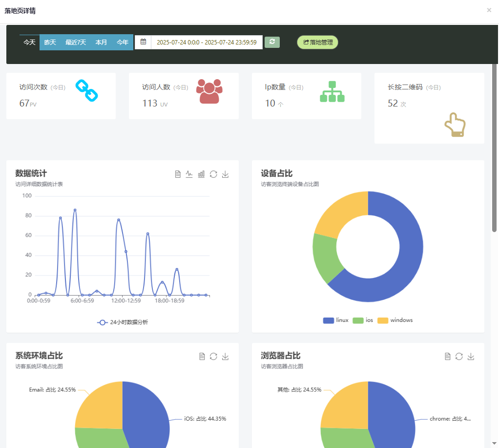Toggle linux series in device legend
499x448 pixels.
[336, 320]
